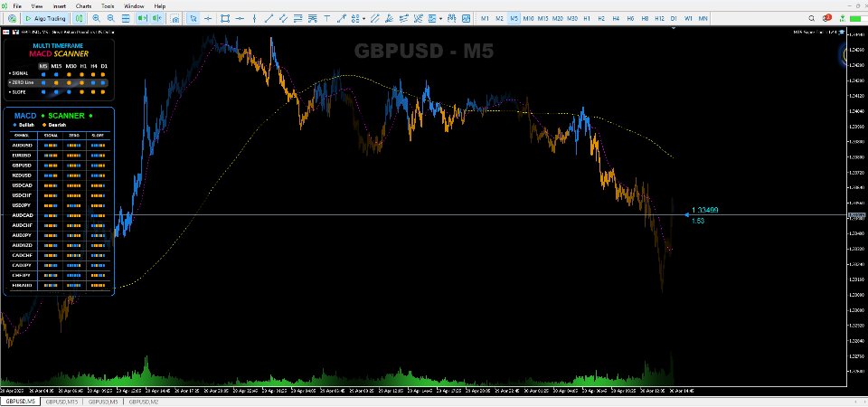Viewport: 868px width, 407px height.
Task: Click M5 in MACD scanner panel header
Action: (42, 66)
